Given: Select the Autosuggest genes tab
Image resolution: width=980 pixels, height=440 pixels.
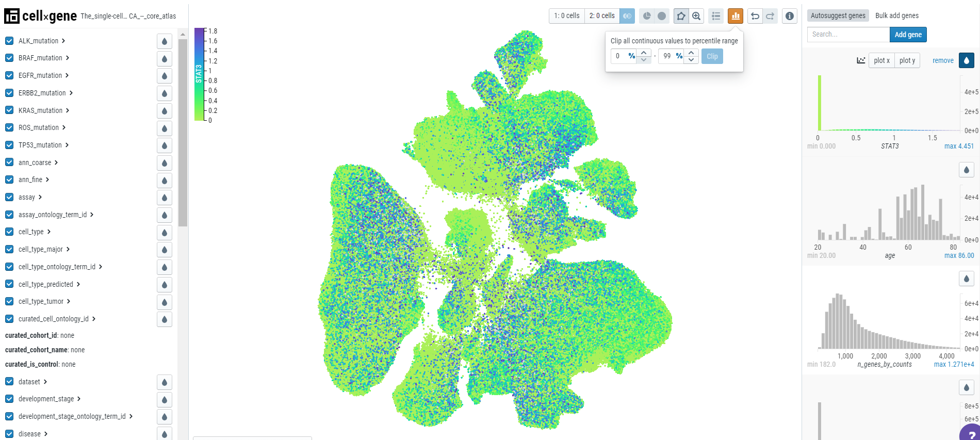Looking at the screenshot, I should (x=838, y=15).
